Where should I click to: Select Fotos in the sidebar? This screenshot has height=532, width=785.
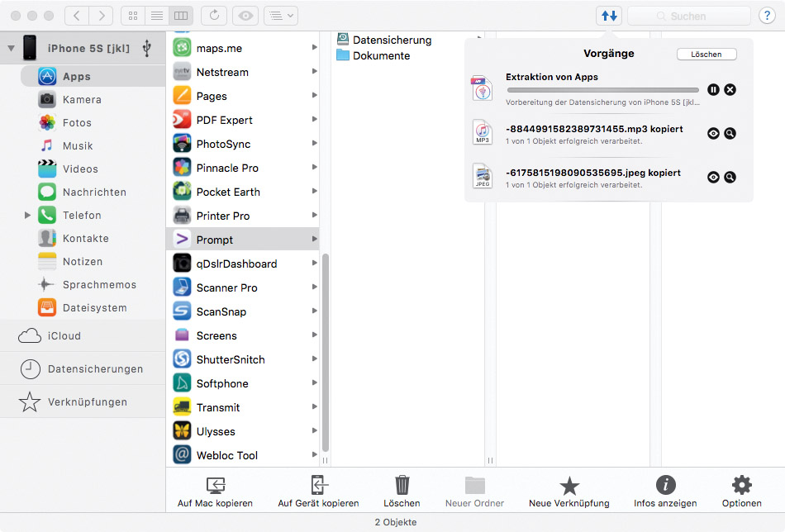pos(77,123)
